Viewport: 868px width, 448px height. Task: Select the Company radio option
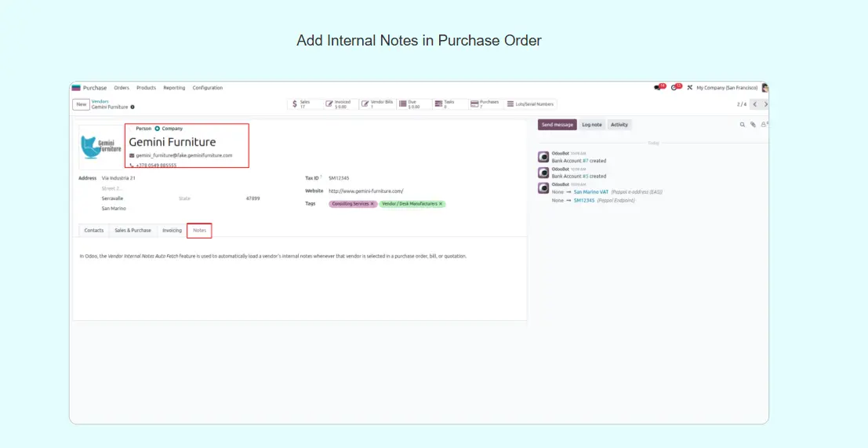point(158,128)
